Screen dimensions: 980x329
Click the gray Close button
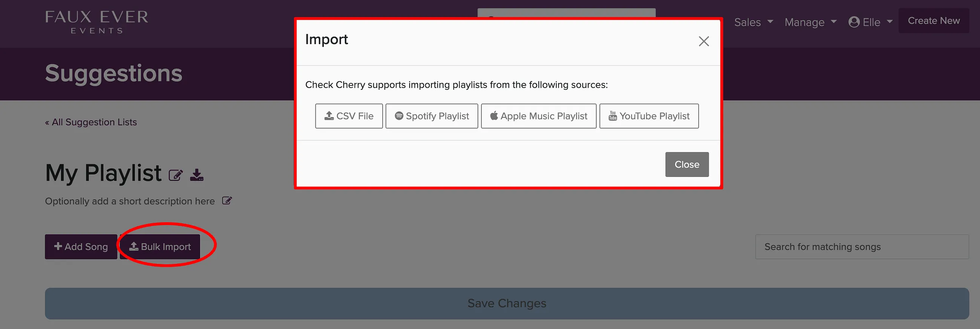pyautogui.click(x=687, y=164)
